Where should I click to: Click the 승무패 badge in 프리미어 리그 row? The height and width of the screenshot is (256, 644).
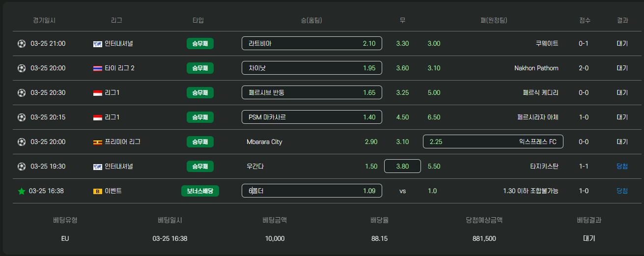[x=200, y=142]
